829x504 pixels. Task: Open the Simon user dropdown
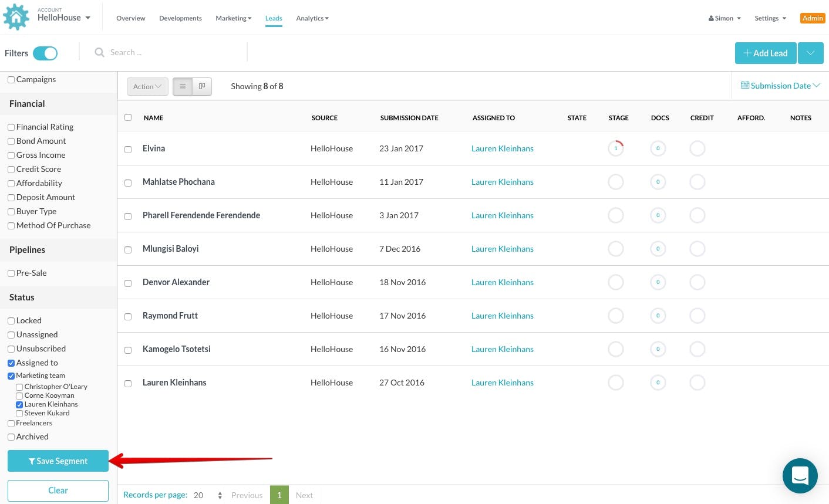pyautogui.click(x=724, y=18)
